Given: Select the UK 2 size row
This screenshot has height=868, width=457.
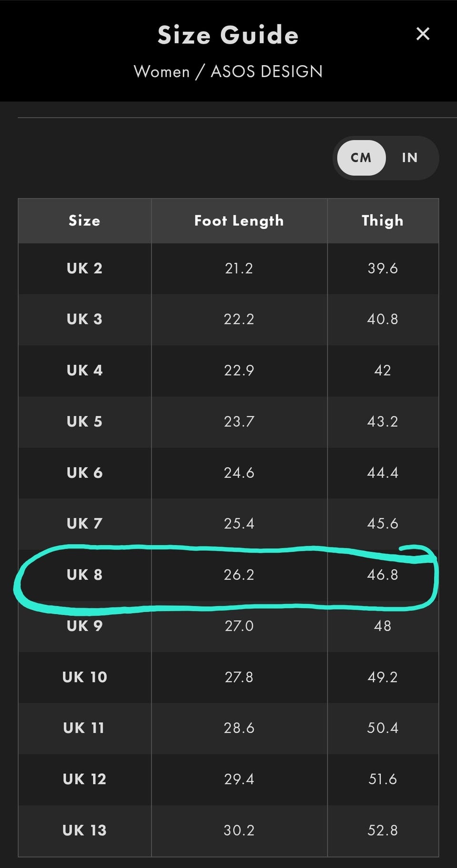Looking at the screenshot, I should 228,269.
